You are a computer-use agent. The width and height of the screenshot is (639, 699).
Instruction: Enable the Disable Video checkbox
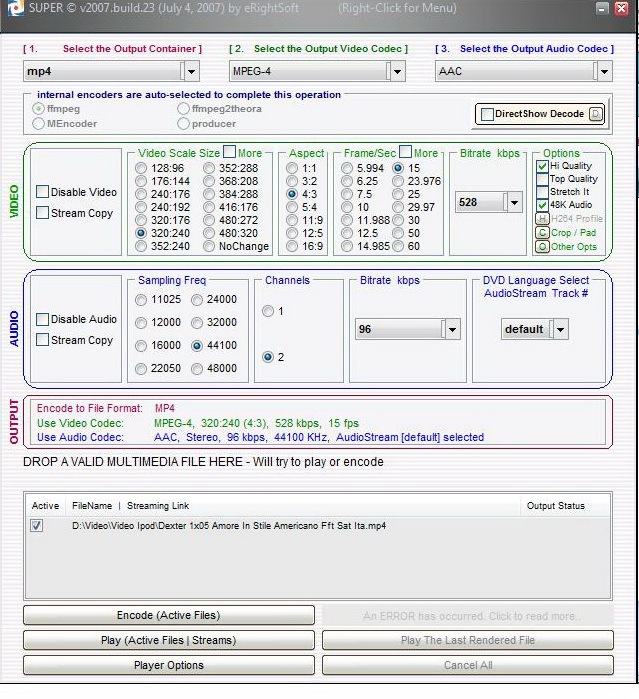point(43,192)
